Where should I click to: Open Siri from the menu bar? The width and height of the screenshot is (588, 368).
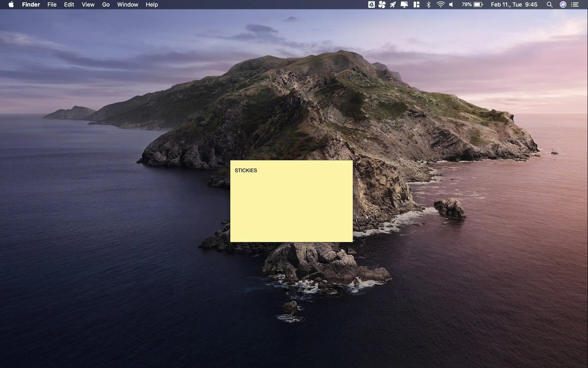pyautogui.click(x=562, y=4)
